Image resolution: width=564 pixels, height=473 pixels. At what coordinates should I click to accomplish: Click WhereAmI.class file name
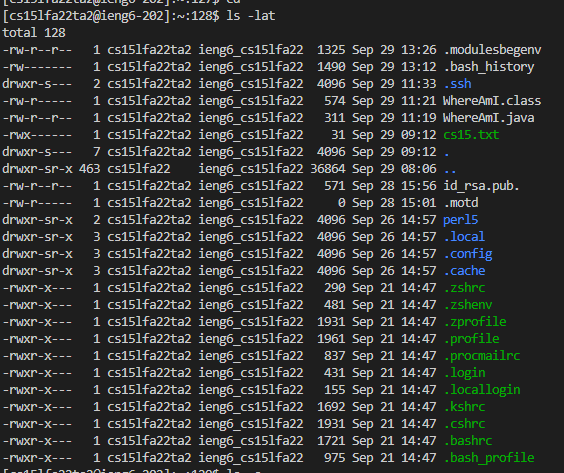click(492, 101)
